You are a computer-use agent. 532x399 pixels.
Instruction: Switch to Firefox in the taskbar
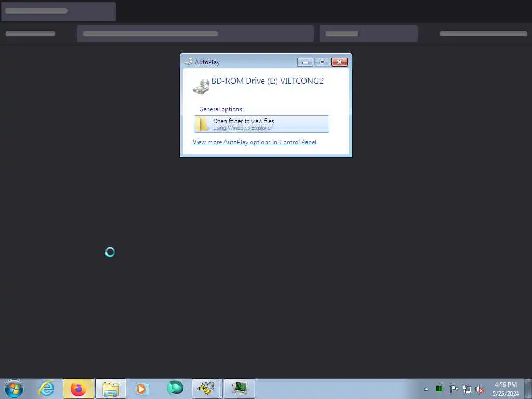78,389
